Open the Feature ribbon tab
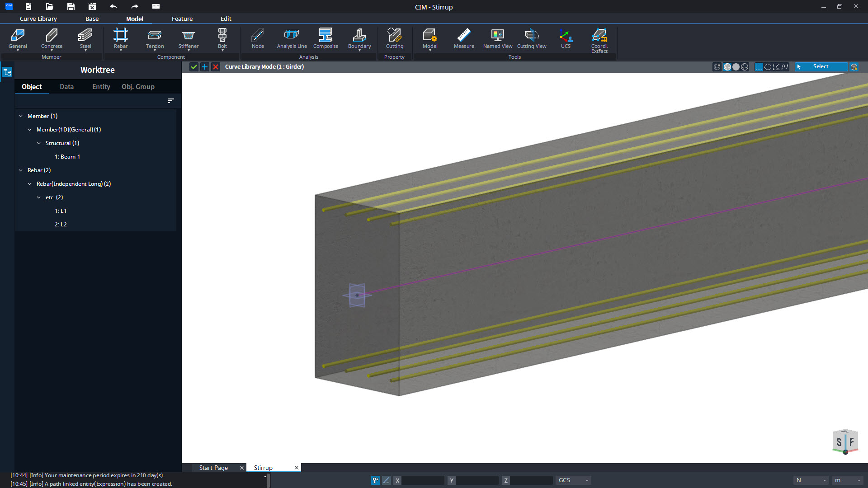 pos(182,19)
